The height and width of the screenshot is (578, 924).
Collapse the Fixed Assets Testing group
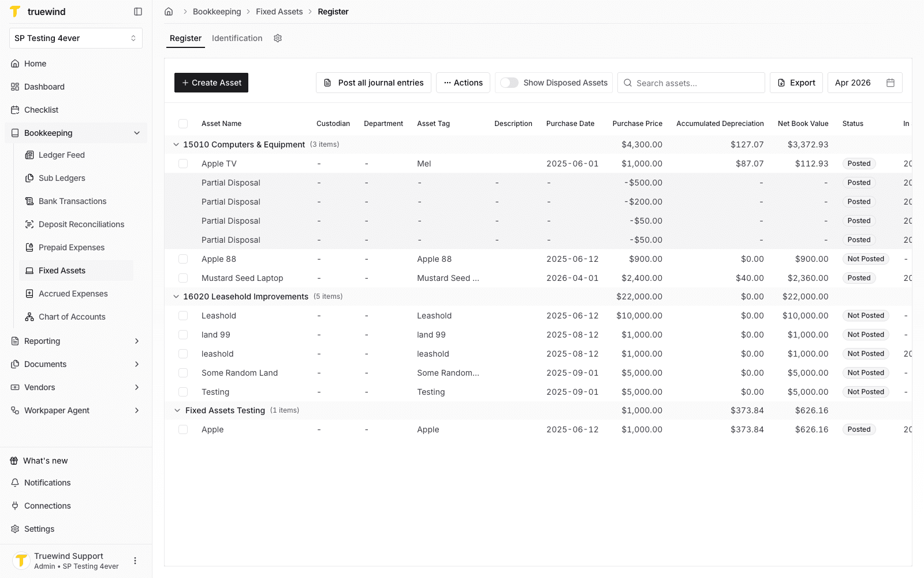tap(177, 410)
